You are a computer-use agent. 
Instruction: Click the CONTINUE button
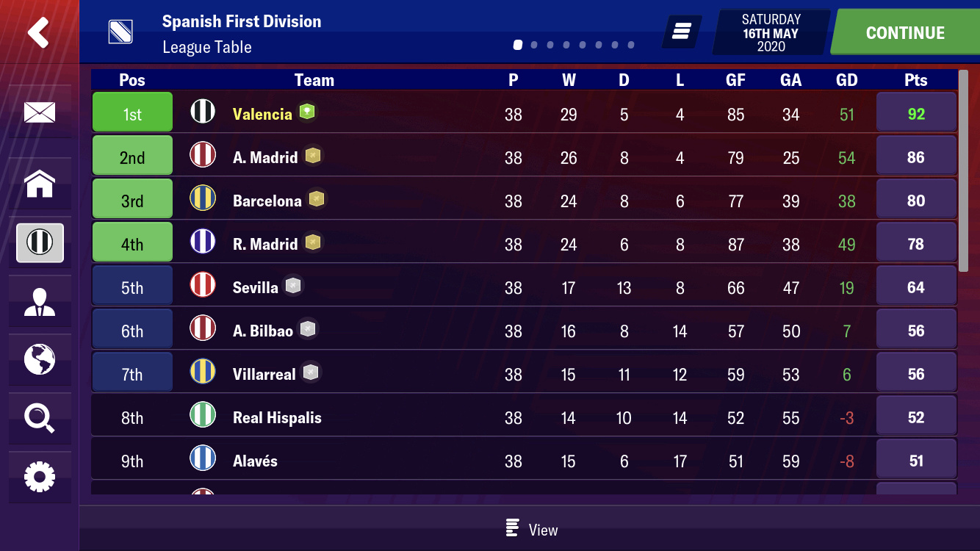[x=905, y=32]
